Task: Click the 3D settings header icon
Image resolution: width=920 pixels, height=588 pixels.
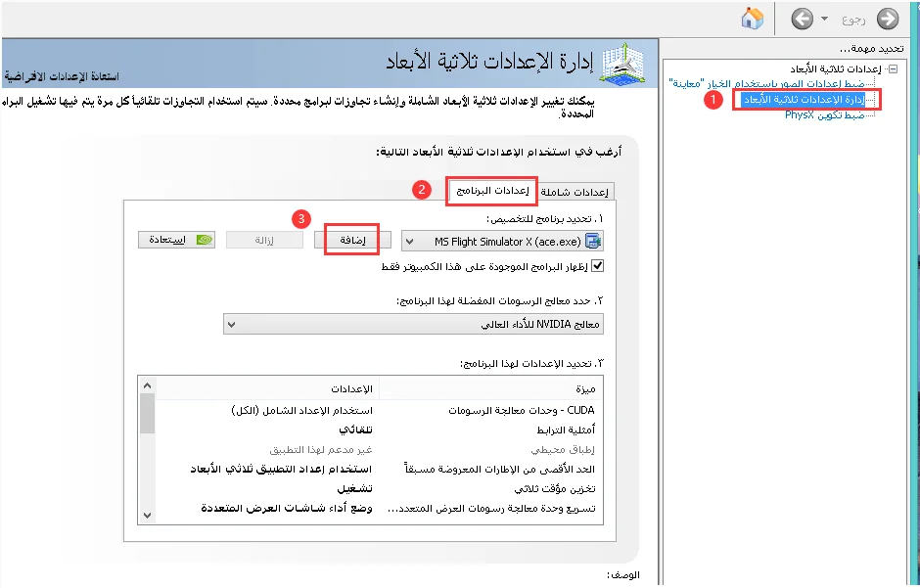Action: click(x=624, y=64)
